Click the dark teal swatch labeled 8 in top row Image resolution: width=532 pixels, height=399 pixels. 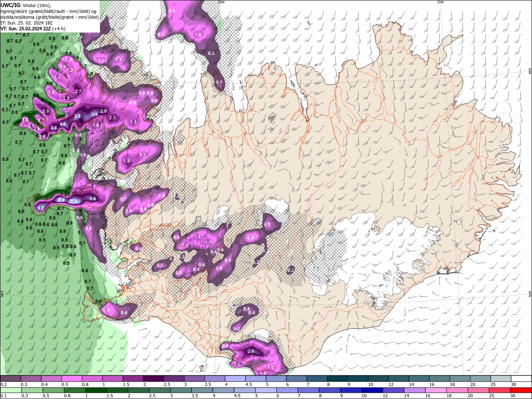[x=337, y=379]
